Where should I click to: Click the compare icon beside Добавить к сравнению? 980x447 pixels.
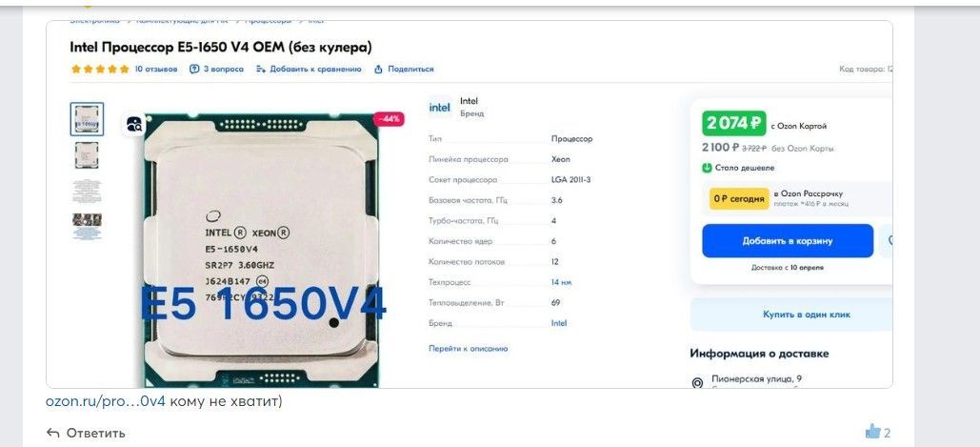(261, 70)
